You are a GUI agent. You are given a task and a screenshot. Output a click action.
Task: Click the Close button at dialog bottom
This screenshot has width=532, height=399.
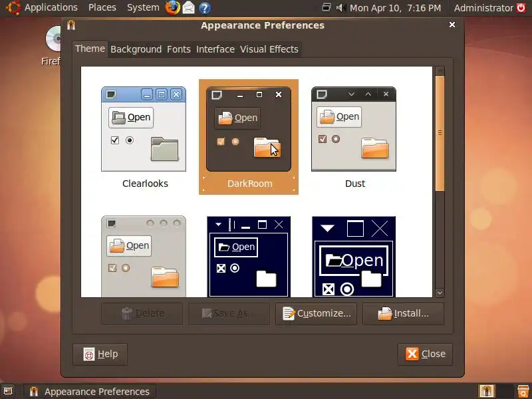pos(425,354)
